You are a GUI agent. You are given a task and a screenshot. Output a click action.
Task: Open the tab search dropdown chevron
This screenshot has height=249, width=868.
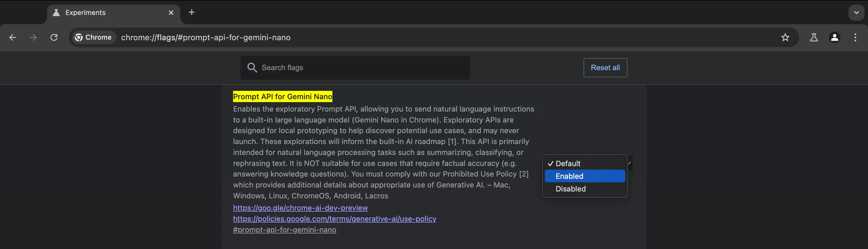pyautogui.click(x=856, y=12)
